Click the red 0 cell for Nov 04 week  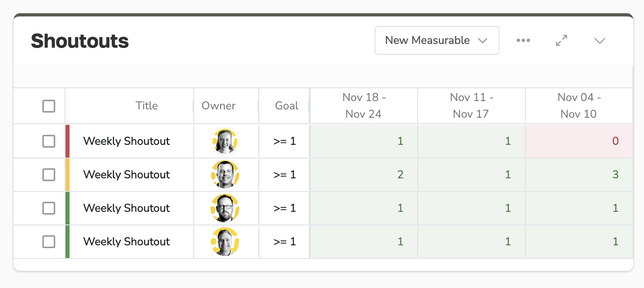(x=579, y=141)
